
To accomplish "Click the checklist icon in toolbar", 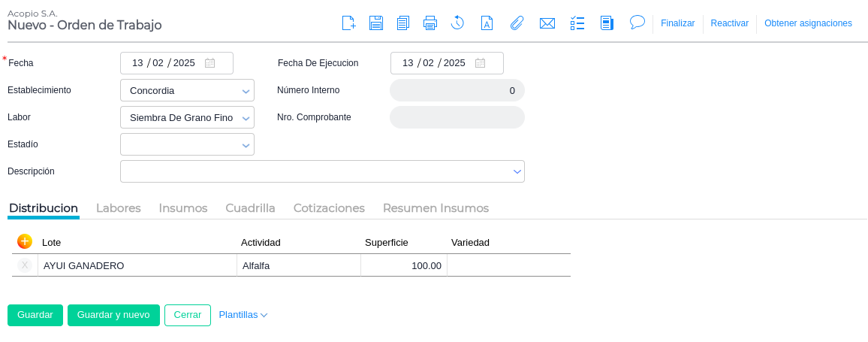I will [x=577, y=23].
